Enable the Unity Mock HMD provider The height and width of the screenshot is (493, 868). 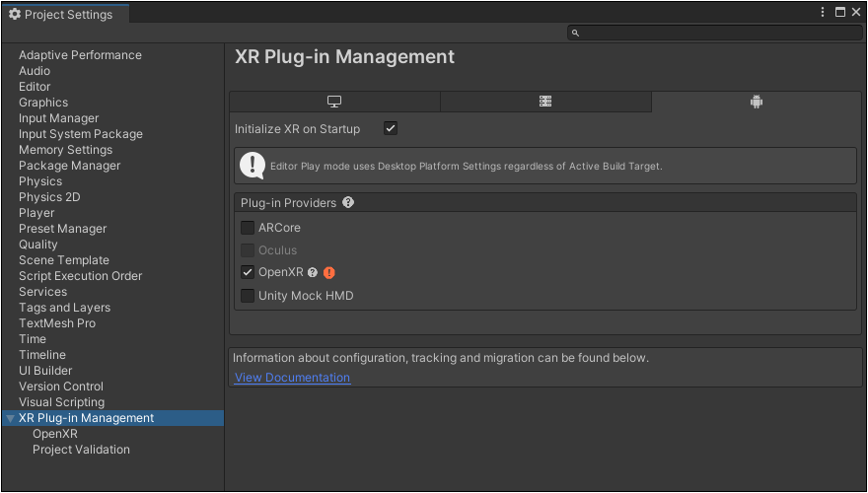click(248, 296)
